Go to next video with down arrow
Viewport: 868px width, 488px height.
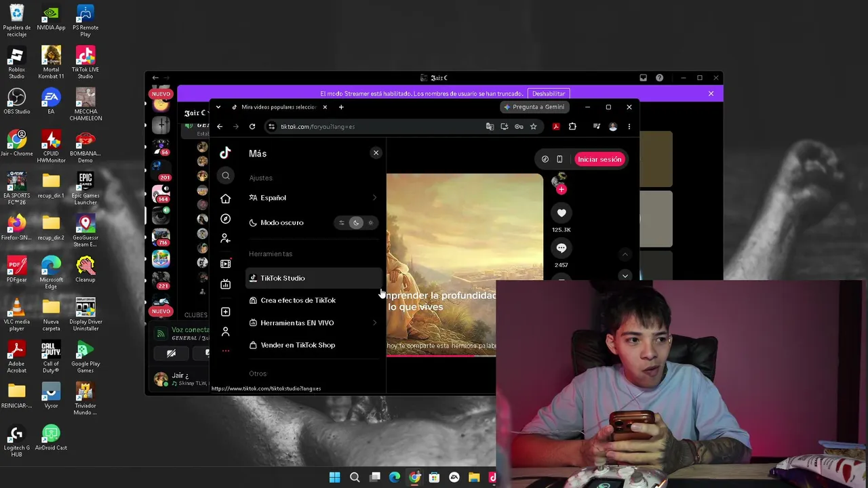(x=625, y=276)
